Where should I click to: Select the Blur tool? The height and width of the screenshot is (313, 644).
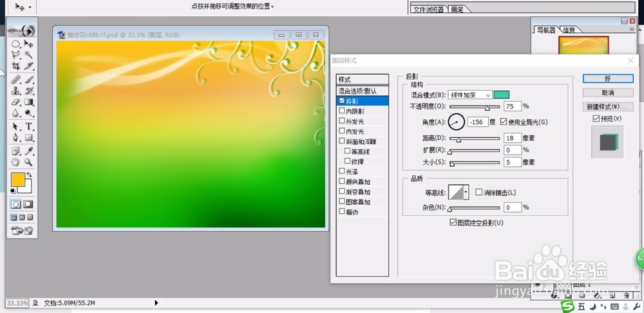coord(15,113)
